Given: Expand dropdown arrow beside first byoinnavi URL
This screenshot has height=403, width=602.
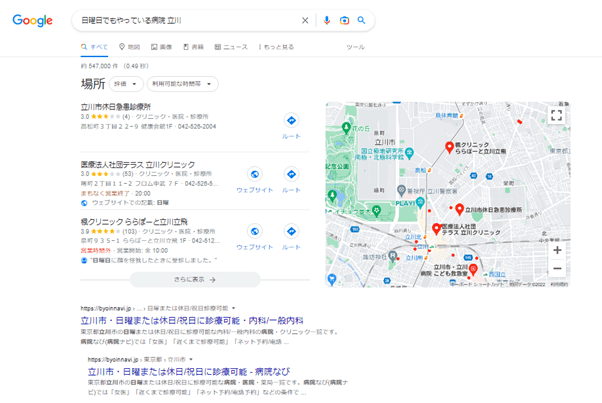Looking at the screenshot, I should [233, 308].
